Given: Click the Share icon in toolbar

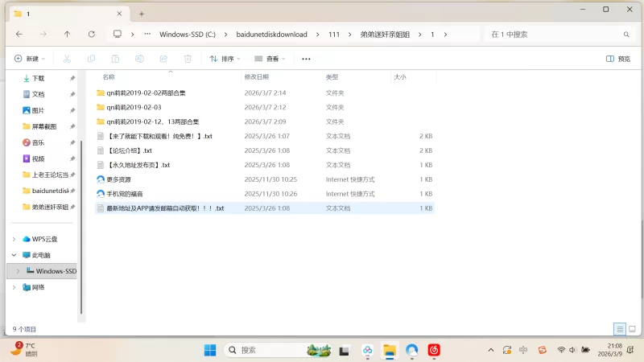Looking at the screenshot, I should point(163,59).
